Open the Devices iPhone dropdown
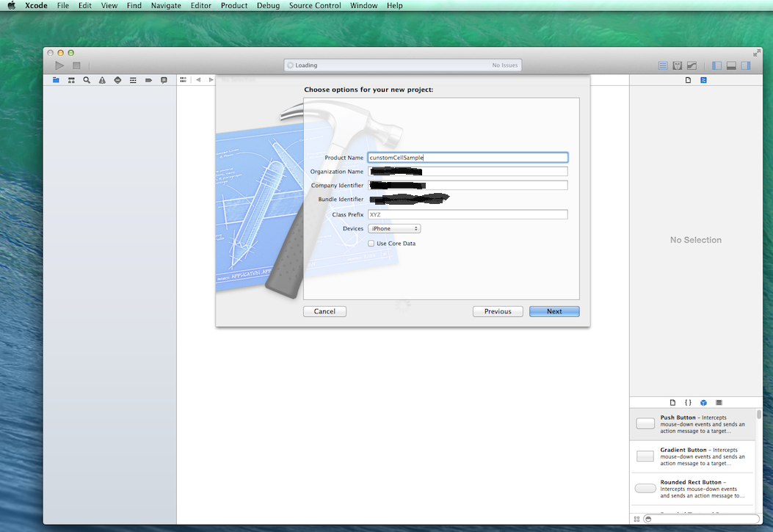The image size is (773, 532). point(394,228)
